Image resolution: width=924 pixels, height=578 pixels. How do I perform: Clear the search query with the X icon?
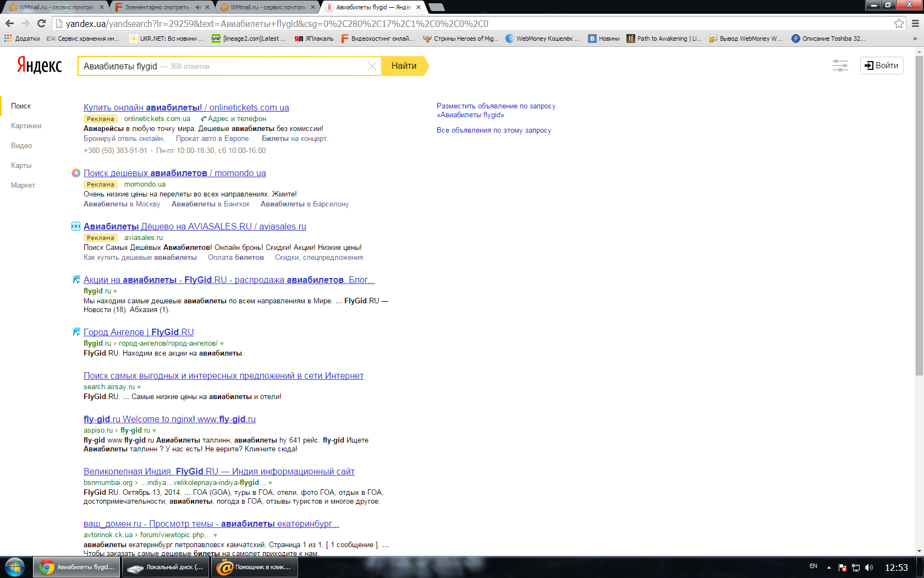coord(372,66)
